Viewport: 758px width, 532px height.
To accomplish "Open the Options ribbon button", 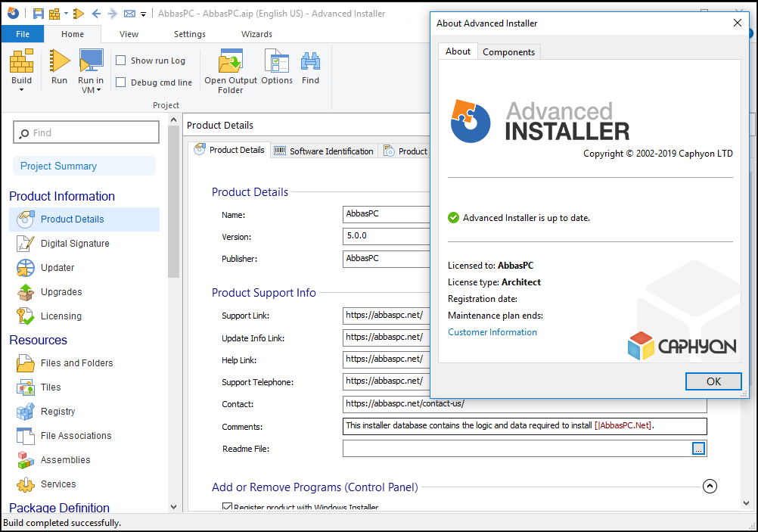I will pos(277,67).
